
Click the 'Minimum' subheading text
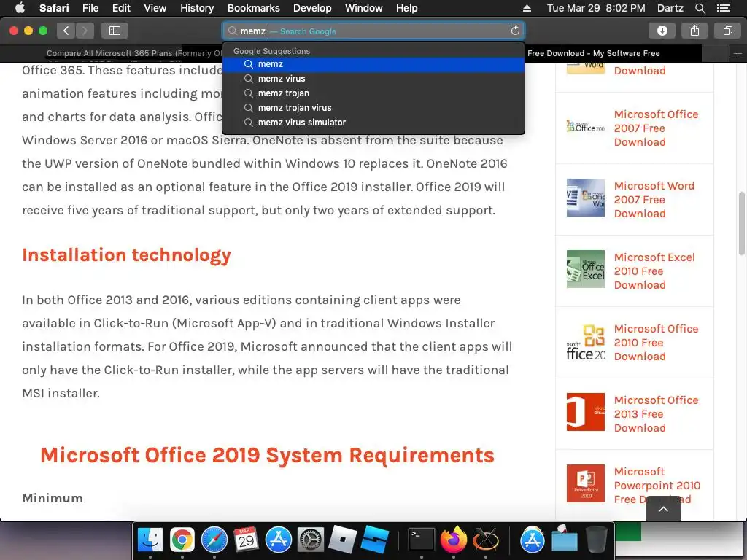tap(53, 498)
